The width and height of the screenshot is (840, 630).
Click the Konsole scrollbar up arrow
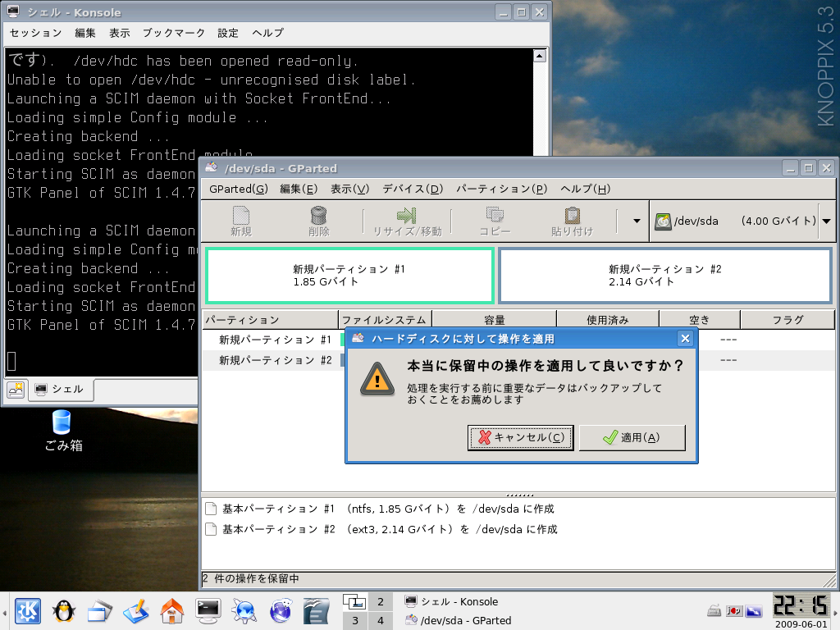tap(540, 55)
